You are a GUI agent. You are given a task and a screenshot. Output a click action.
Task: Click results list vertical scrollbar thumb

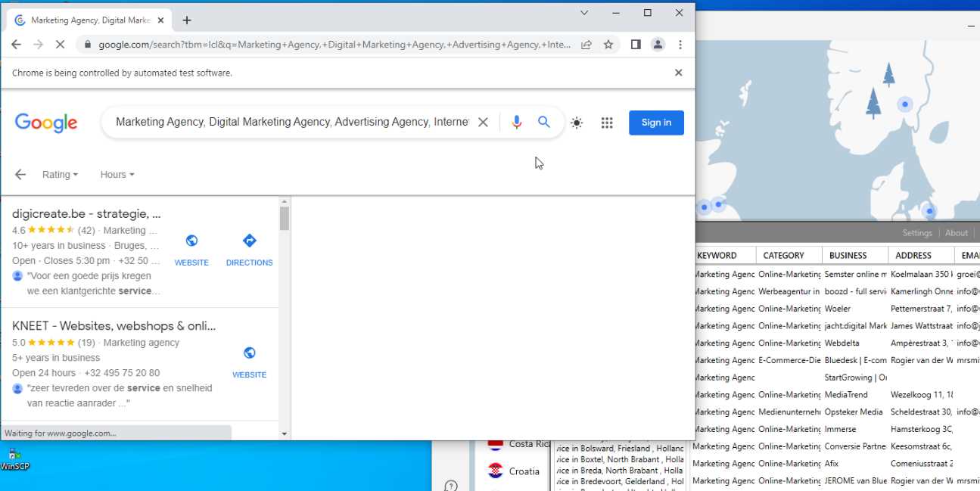point(285,219)
